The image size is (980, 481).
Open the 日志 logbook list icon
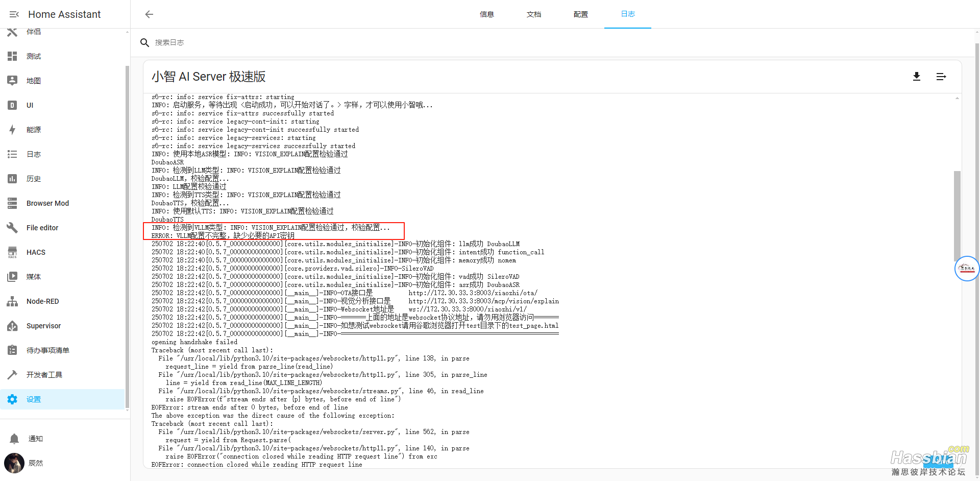pos(12,154)
